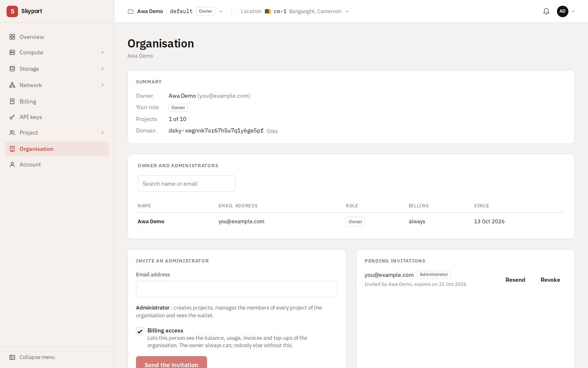The width and height of the screenshot is (588, 368).
Task: Click the Owner badge in the header
Action: pos(205,11)
